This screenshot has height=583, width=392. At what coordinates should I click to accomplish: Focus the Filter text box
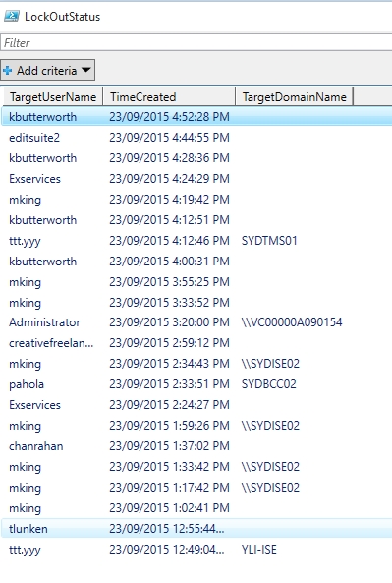coord(196,42)
